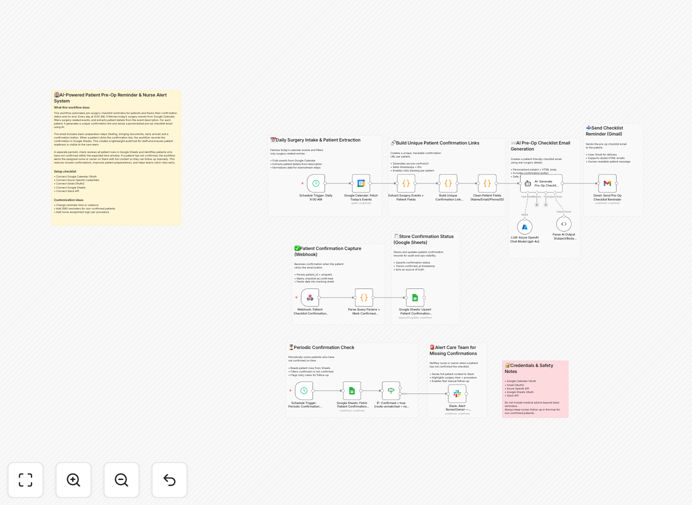Click Periodic Confirmation Check heading
Viewport: 692px width, 505px height.
322,347
